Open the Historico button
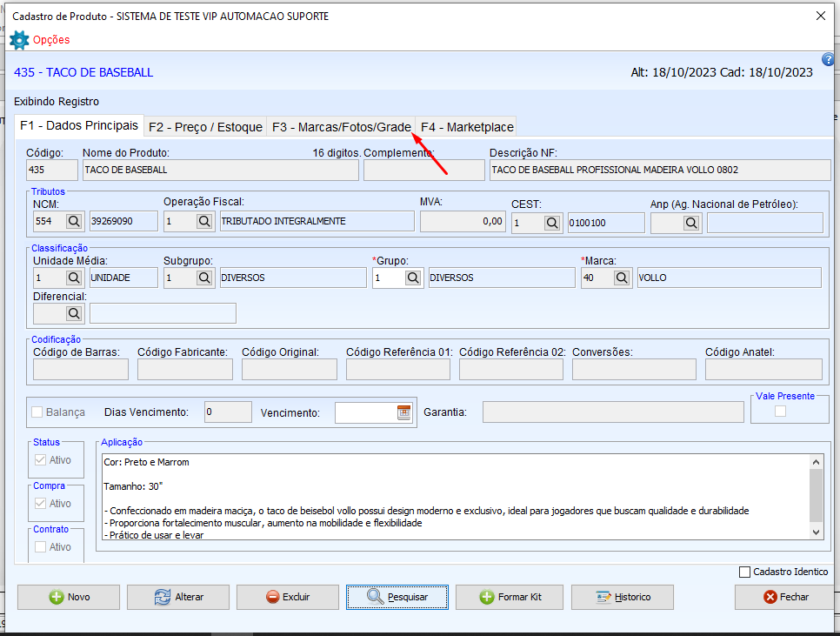 click(623, 597)
